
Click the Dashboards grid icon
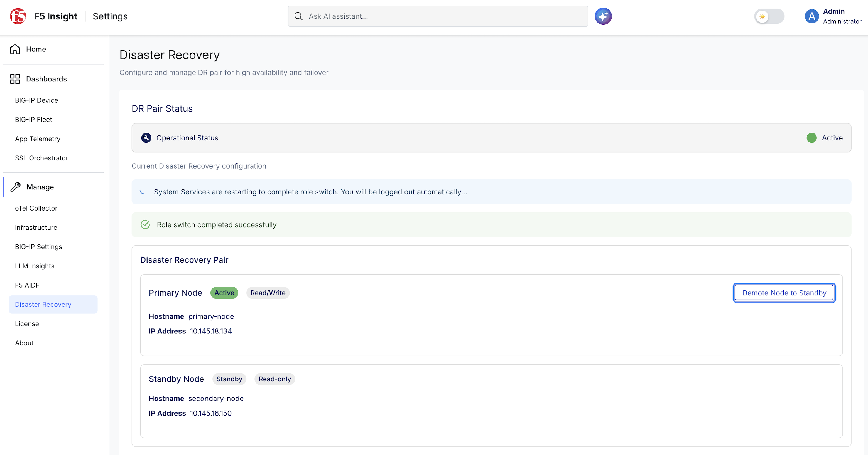[15, 79]
